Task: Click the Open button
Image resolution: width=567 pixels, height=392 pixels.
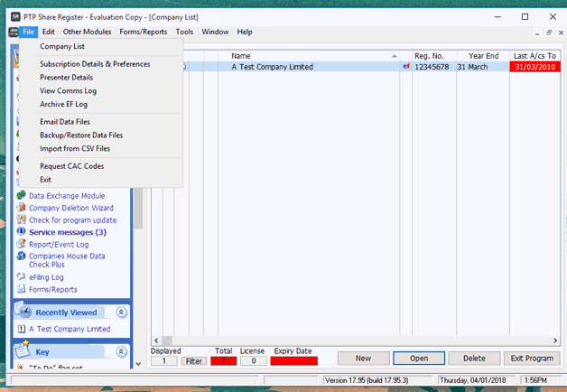Action: point(419,358)
